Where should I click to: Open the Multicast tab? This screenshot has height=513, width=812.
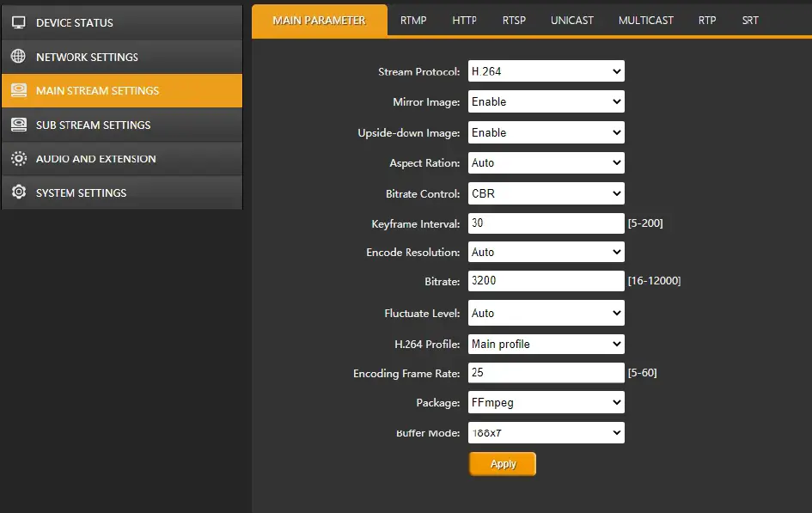[x=646, y=21]
